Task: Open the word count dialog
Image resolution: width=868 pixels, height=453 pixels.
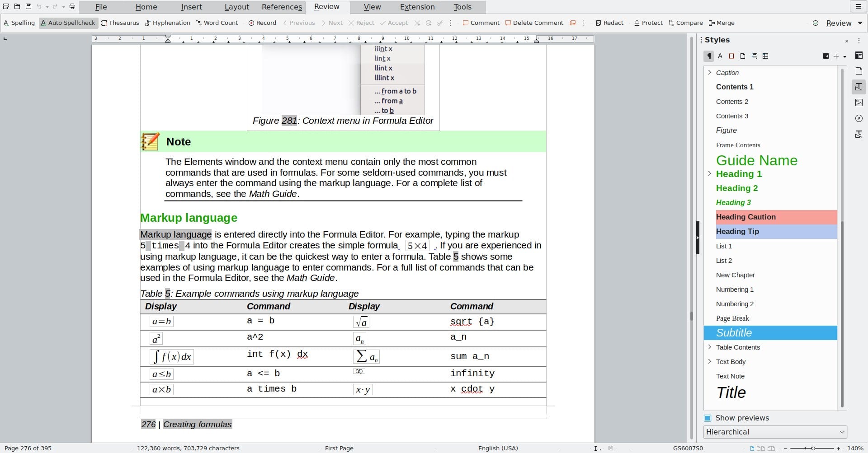Action: 217,23
